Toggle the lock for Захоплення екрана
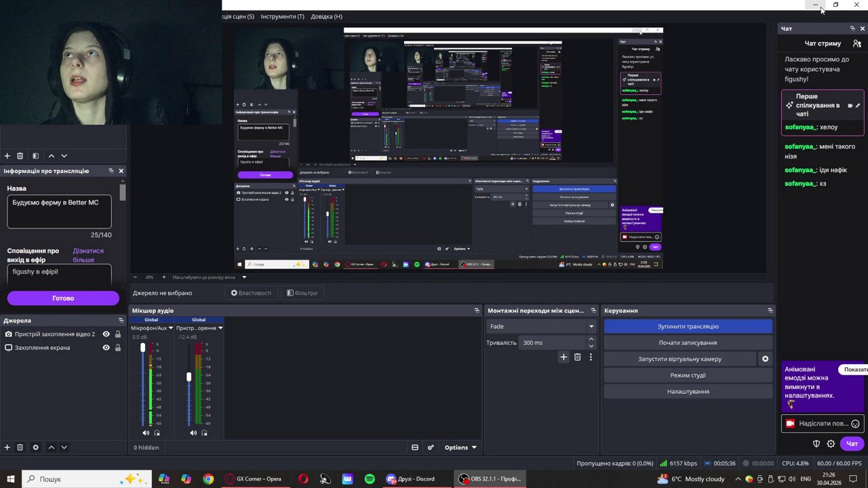Screen dimensions: 868x488 click(x=118, y=348)
